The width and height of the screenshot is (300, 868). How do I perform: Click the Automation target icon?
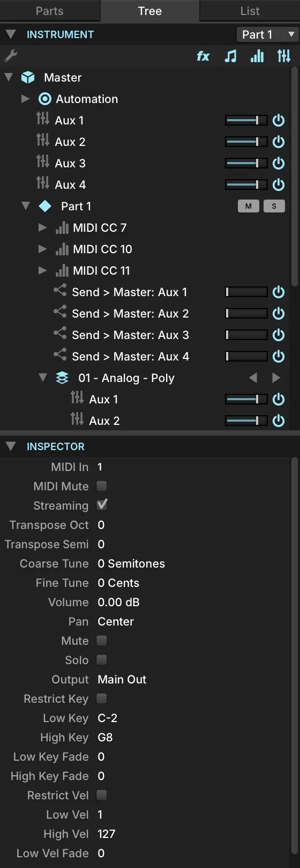(45, 99)
